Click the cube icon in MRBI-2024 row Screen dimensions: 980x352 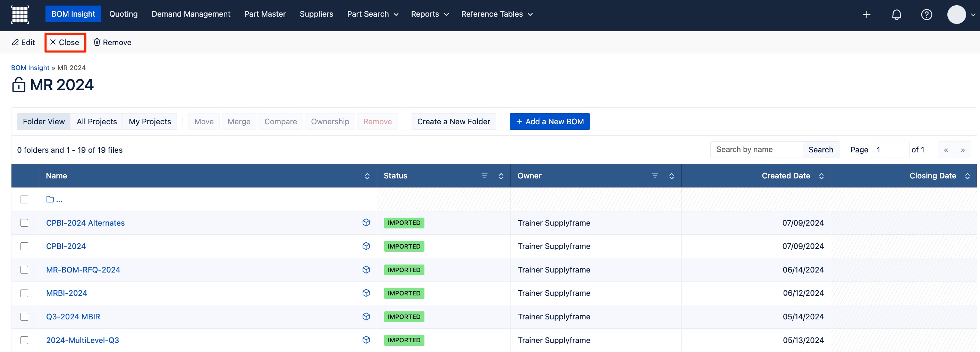pos(366,293)
